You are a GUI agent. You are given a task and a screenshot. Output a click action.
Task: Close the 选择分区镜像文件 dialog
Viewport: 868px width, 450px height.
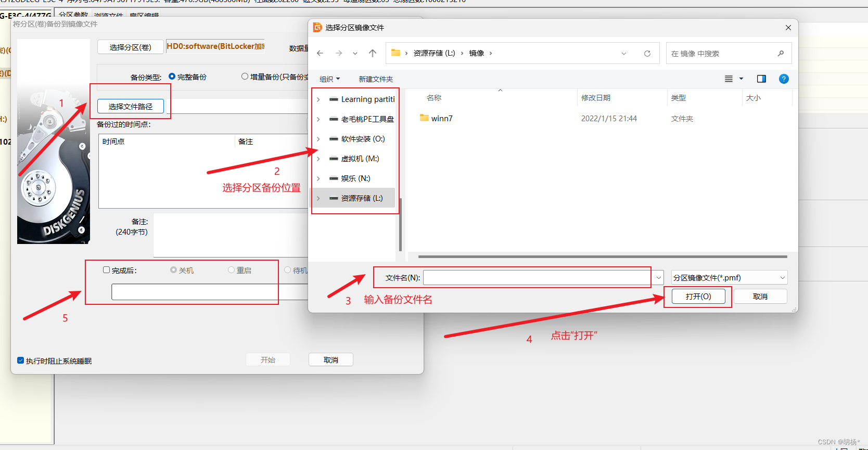tap(788, 28)
